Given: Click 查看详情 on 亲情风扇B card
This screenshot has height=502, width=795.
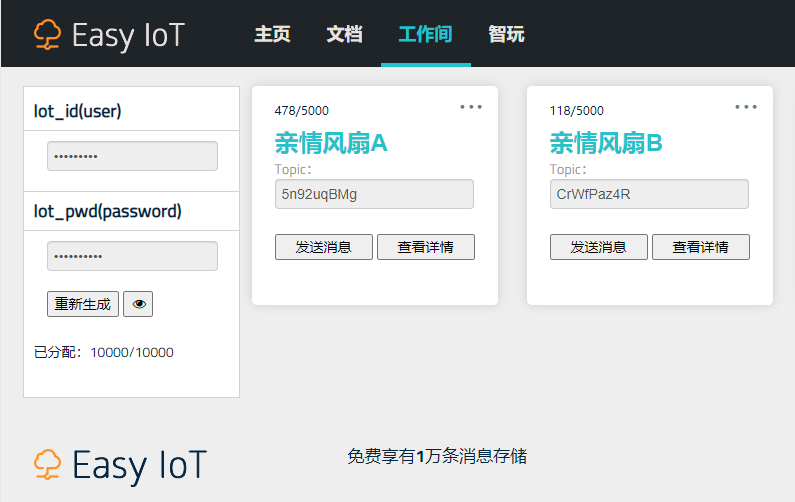Looking at the screenshot, I should [701, 247].
